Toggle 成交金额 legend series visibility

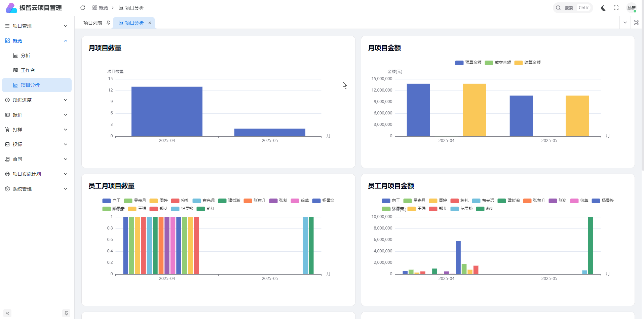pos(498,63)
